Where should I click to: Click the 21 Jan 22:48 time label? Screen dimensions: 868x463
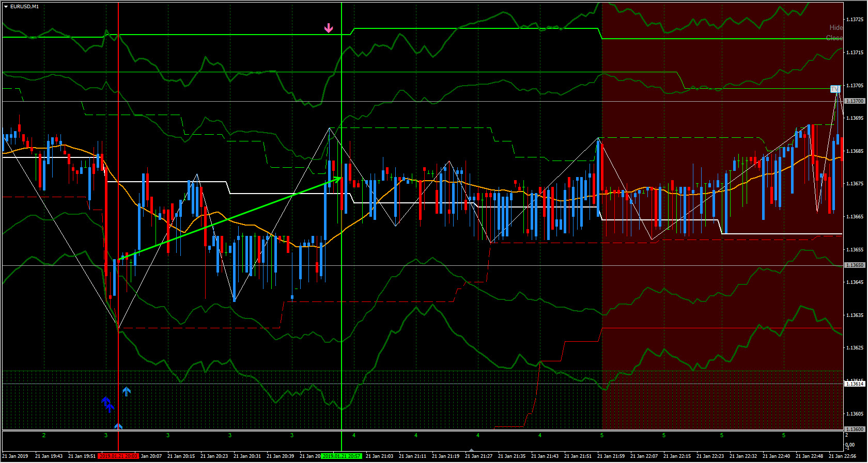tap(809, 456)
